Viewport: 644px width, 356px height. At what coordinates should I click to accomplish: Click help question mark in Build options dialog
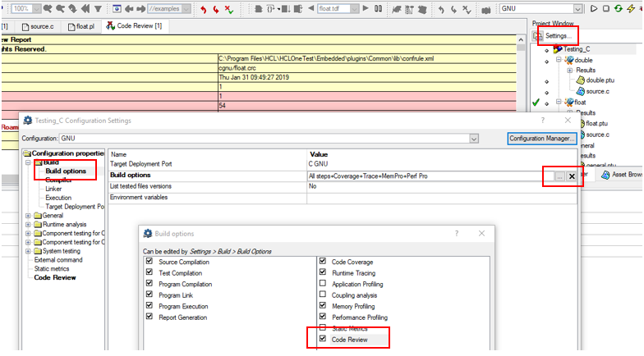456,234
